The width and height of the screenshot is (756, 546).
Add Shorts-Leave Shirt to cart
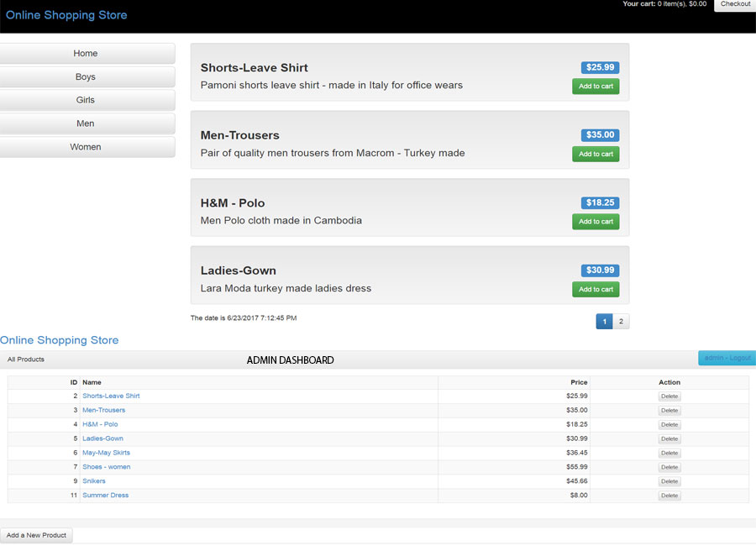596,87
